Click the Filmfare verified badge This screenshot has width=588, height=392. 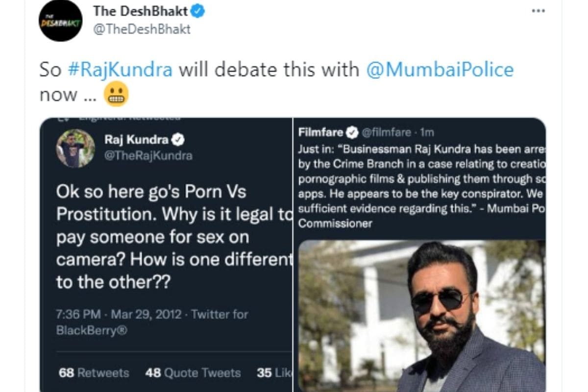coord(352,132)
